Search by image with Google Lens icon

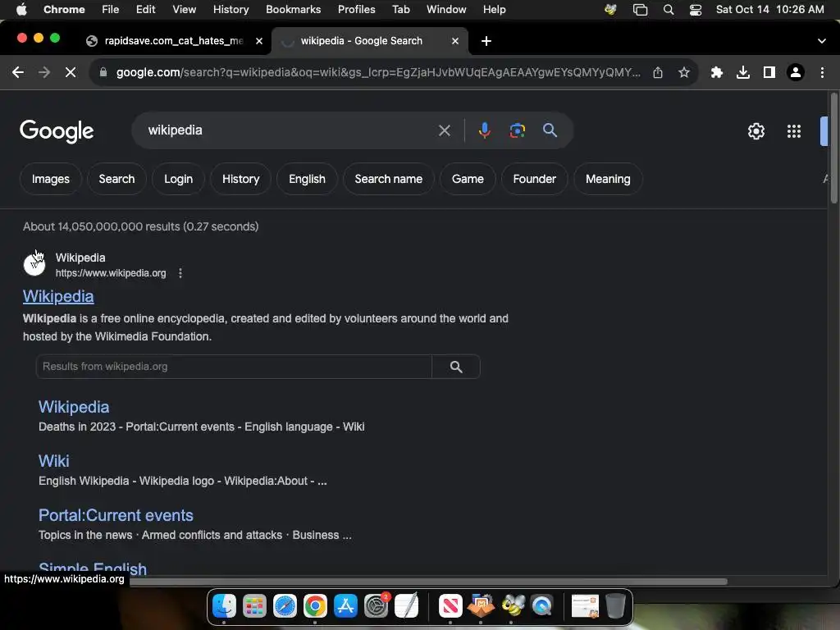[x=517, y=130]
